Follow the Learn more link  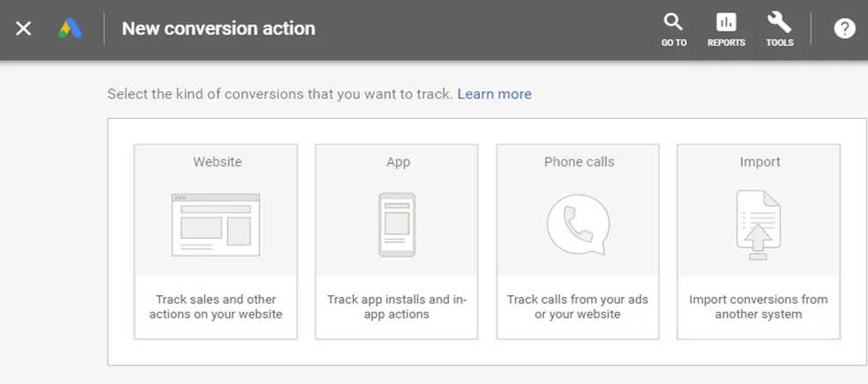click(495, 94)
